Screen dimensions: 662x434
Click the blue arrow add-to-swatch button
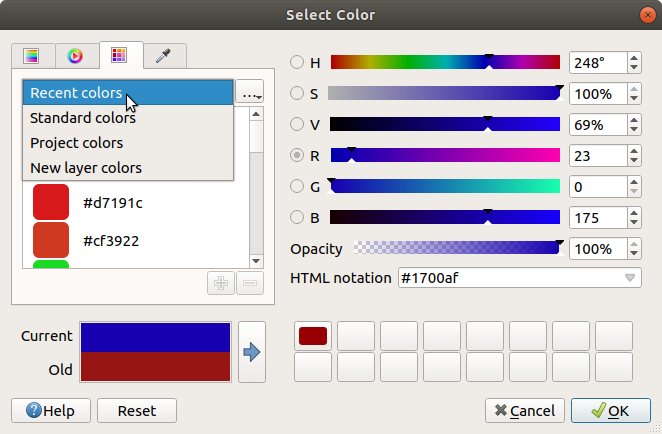252,351
